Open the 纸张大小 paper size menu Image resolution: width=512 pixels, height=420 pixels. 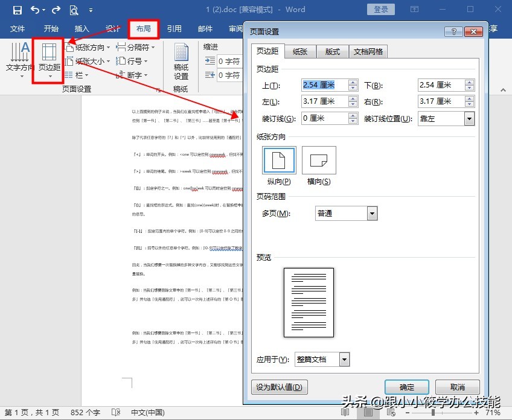(x=88, y=61)
